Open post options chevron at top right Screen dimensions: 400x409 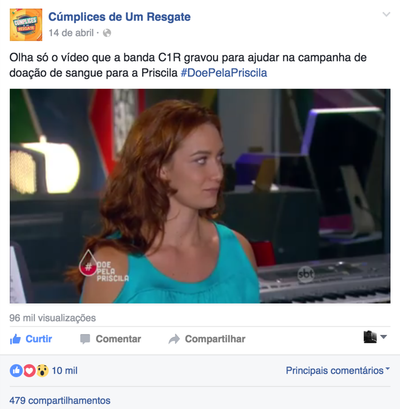[x=386, y=14]
